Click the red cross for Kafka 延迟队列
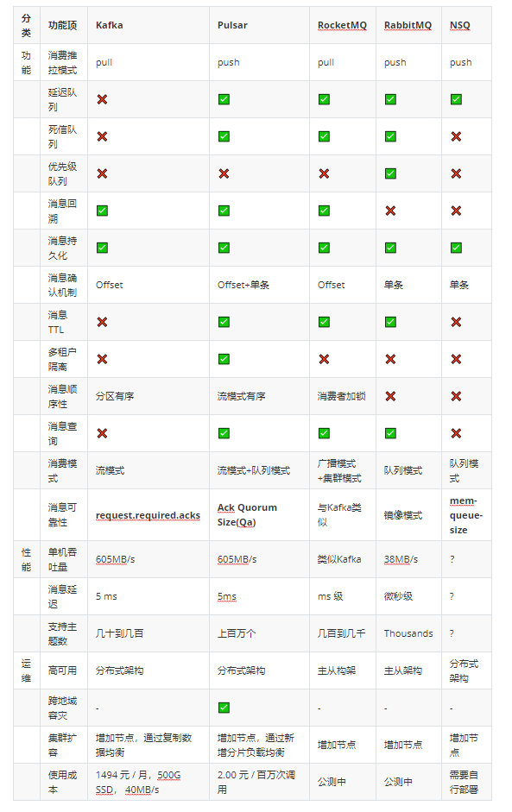The width and height of the screenshot is (512, 812). pyautogui.click(x=102, y=99)
